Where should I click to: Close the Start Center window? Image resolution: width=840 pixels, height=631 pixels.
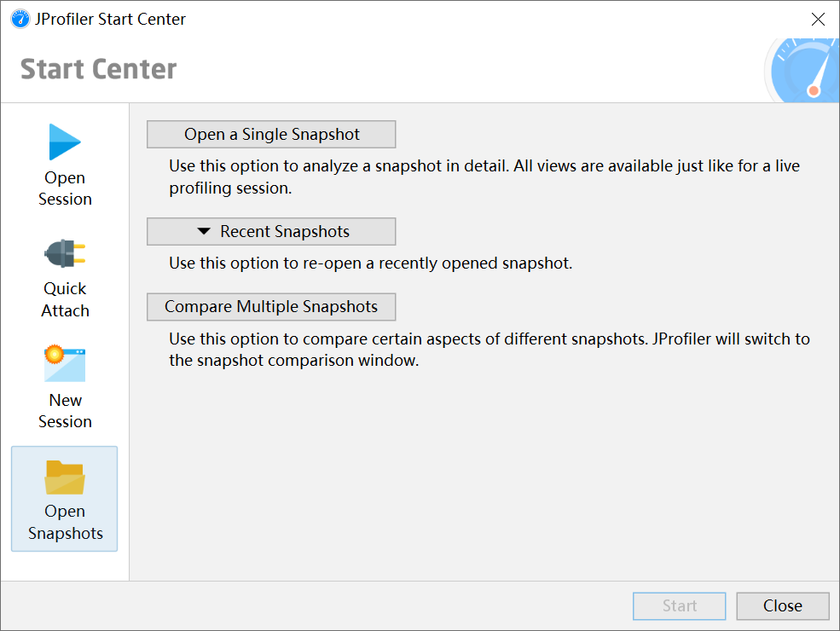[x=818, y=20]
